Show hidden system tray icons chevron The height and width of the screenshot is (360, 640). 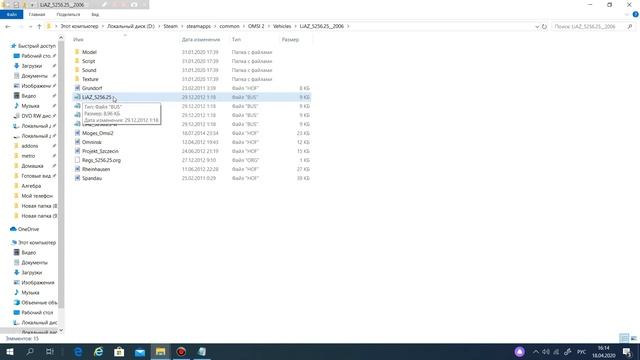(x=536, y=352)
